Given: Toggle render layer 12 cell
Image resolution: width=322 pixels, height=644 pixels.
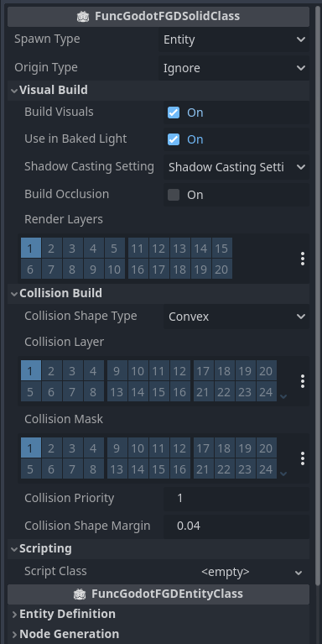Looking at the screenshot, I should coord(158,249).
